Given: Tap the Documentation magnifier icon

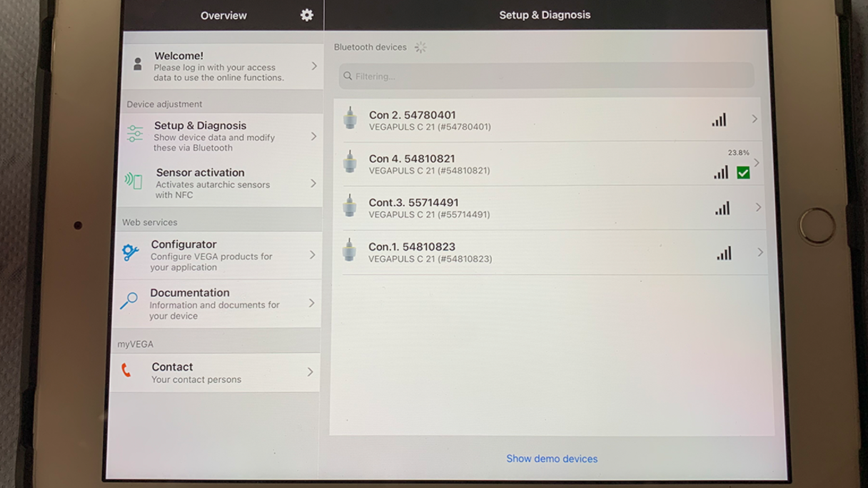Looking at the screenshot, I should [128, 301].
